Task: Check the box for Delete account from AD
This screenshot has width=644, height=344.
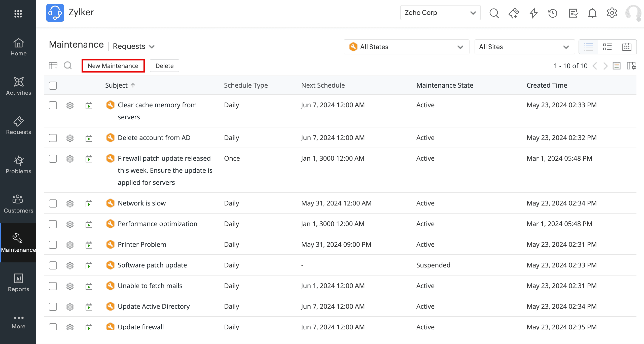Action: tap(53, 138)
